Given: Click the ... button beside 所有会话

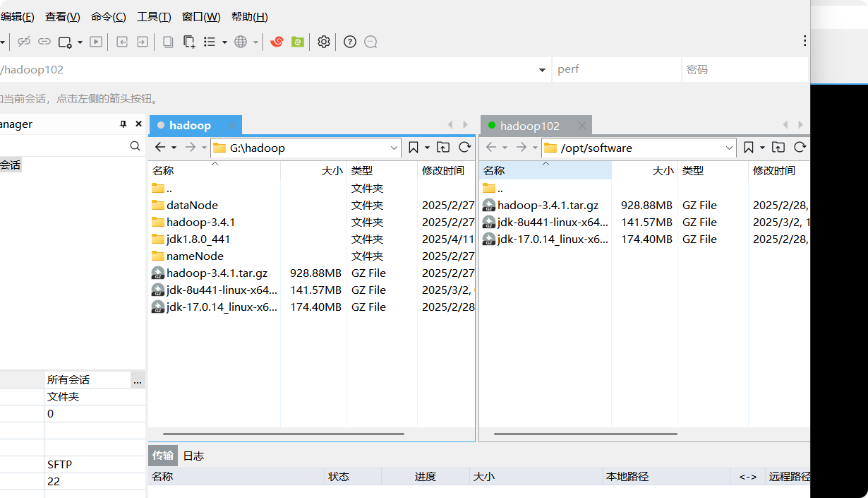Looking at the screenshot, I should pyautogui.click(x=138, y=380).
